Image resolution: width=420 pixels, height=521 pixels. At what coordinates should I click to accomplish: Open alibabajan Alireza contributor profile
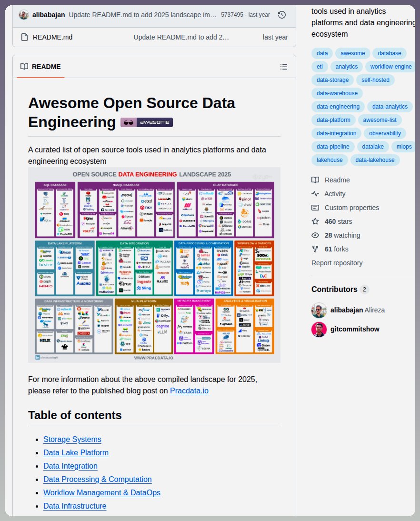click(x=358, y=310)
